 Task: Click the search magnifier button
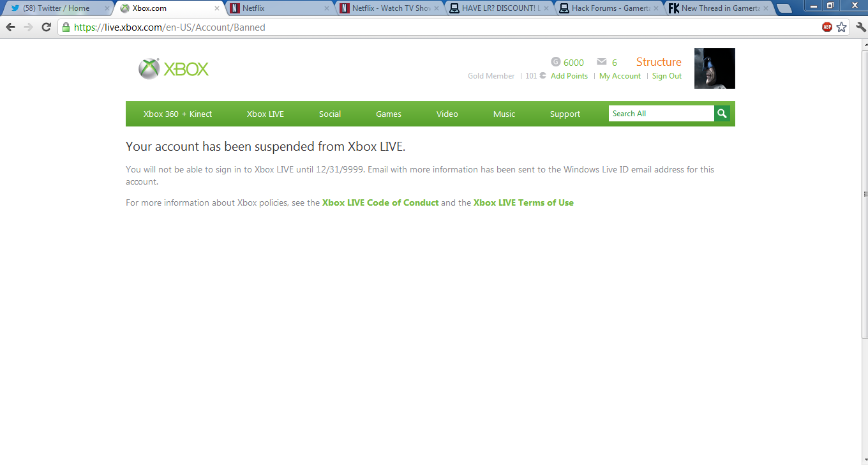point(722,114)
